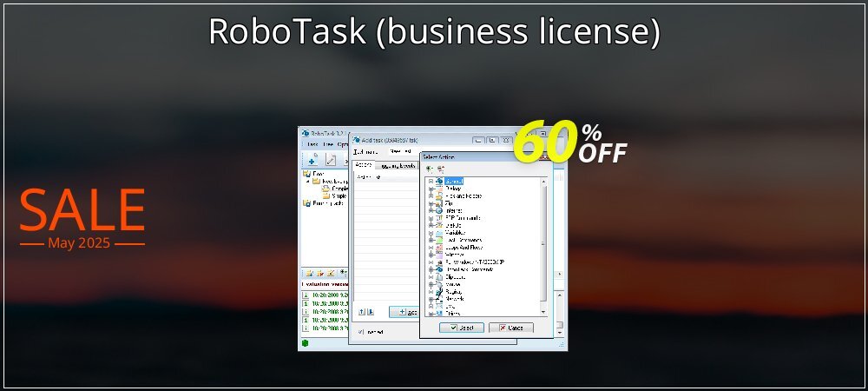Maximize the Add task window
This screenshot has width=868, height=391.
(493, 141)
